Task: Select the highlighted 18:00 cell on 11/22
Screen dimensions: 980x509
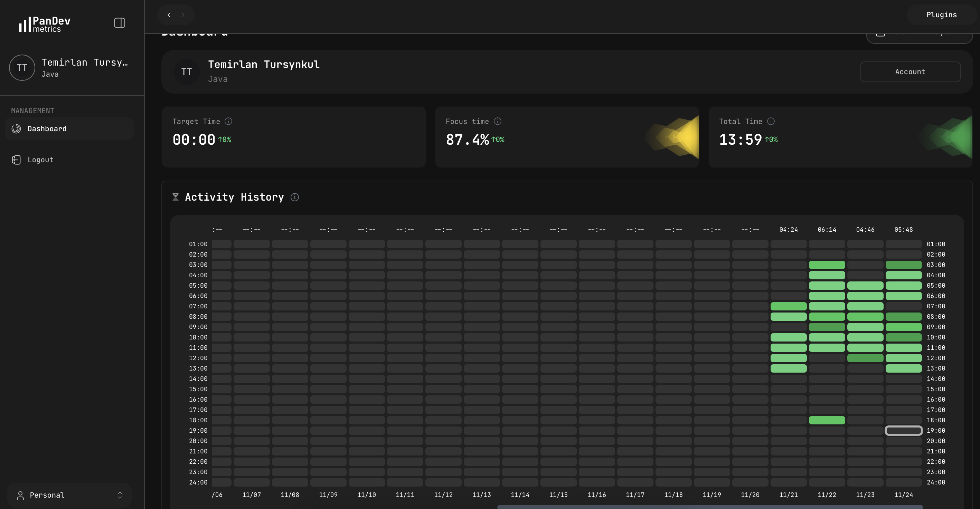Action: [827, 420]
